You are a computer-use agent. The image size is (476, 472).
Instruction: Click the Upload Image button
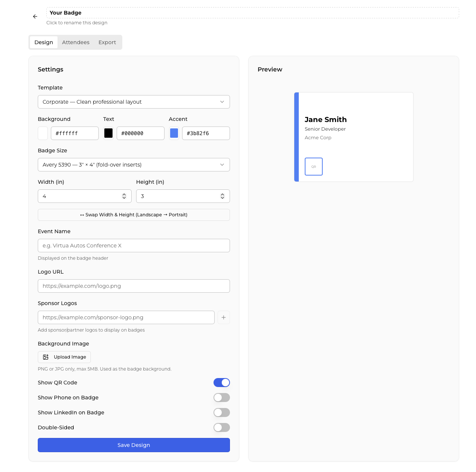(64, 357)
